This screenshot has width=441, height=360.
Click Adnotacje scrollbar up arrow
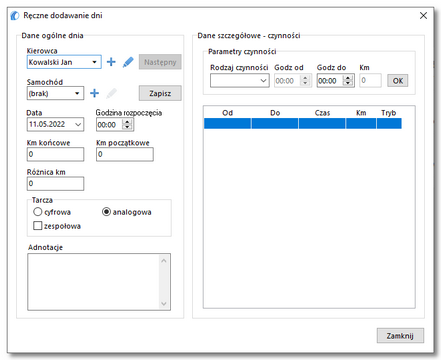click(164, 260)
